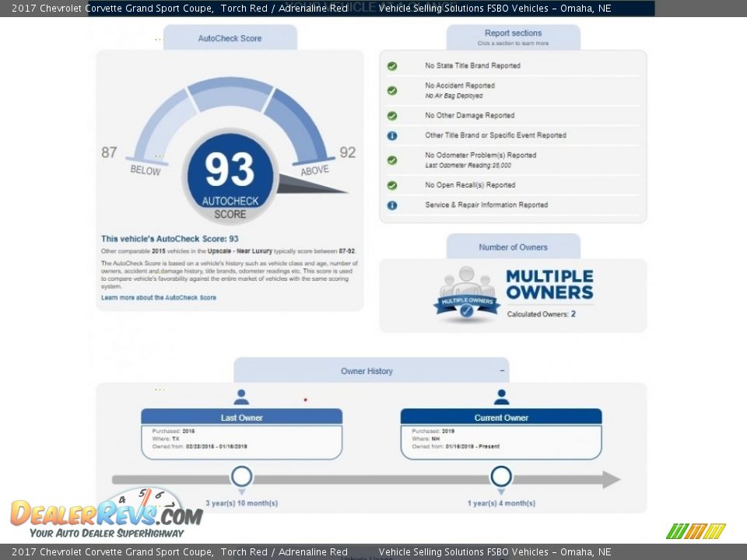Click the timeline arrow head

pyautogui.click(x=612, y=480)
